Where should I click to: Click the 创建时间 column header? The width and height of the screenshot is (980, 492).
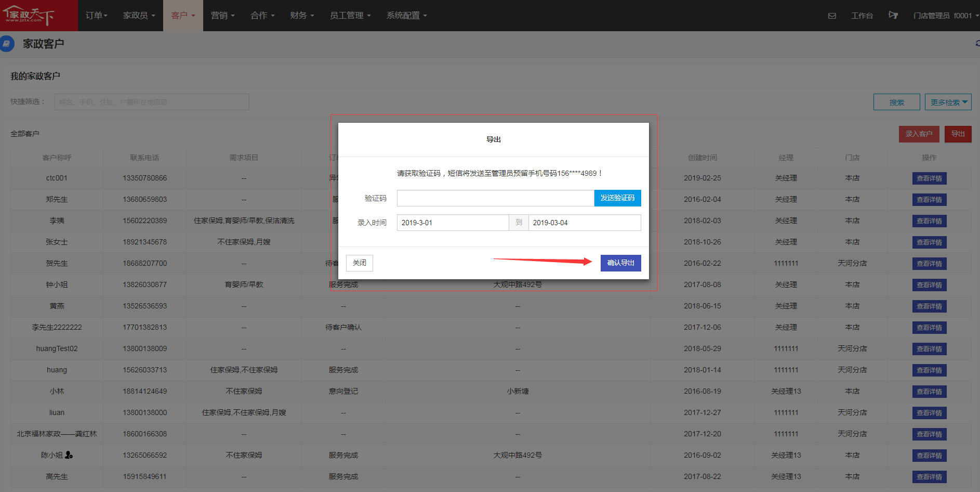pos(703,158)
